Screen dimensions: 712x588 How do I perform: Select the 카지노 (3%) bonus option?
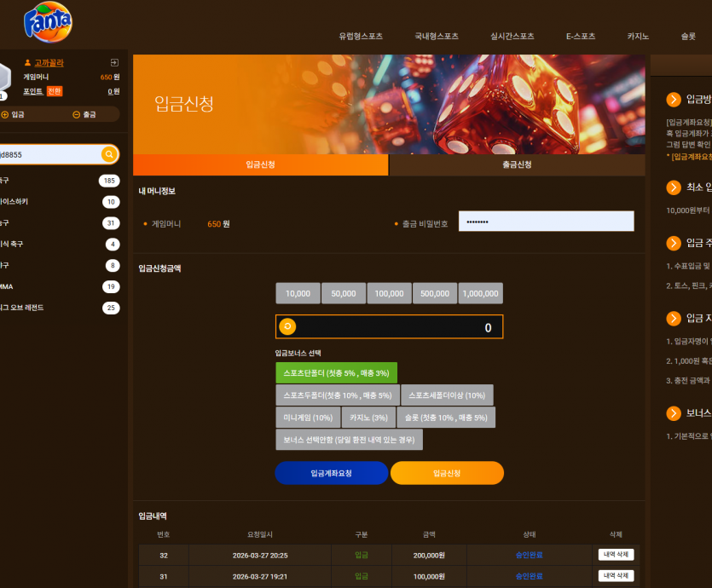(x=368, y=418)
